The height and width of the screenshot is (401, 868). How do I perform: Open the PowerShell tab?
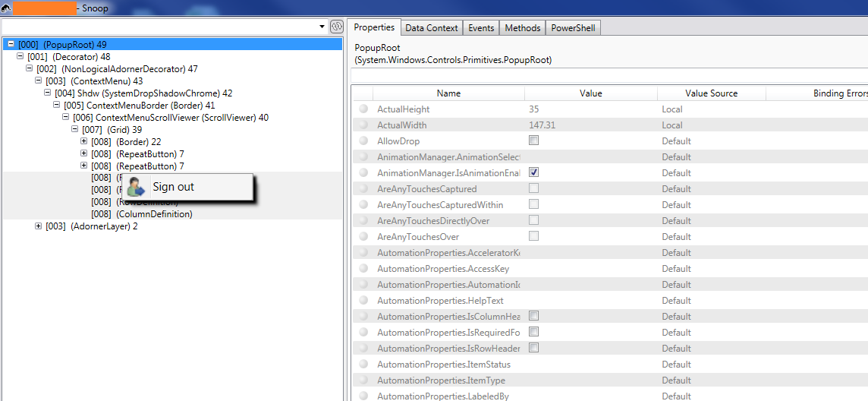[x=573, y=28]
